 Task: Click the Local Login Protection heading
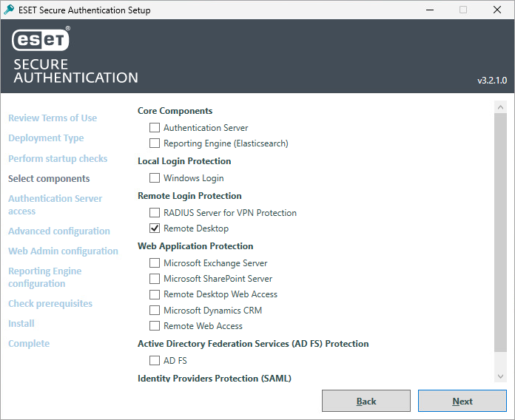(184, 161)
